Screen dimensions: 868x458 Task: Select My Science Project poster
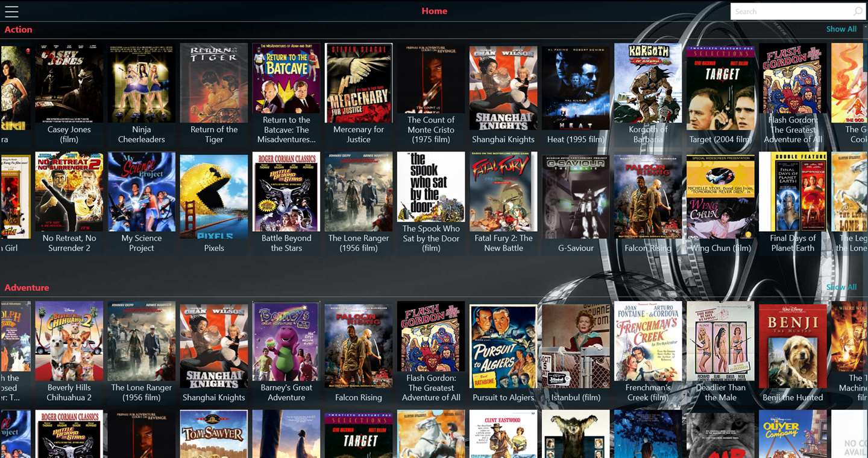click(142, 192)
